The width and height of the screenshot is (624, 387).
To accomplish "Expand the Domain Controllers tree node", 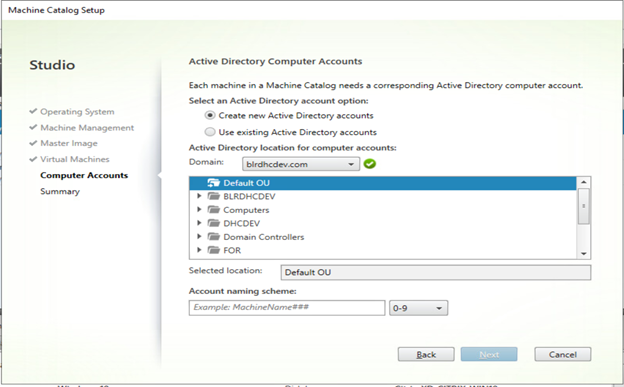I will point(199,236).
